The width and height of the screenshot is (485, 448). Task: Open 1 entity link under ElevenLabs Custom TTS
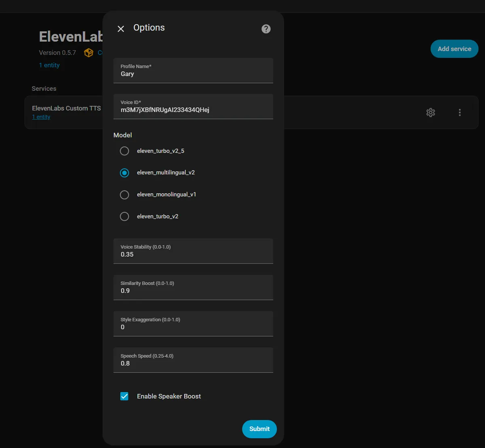point(41,117)
